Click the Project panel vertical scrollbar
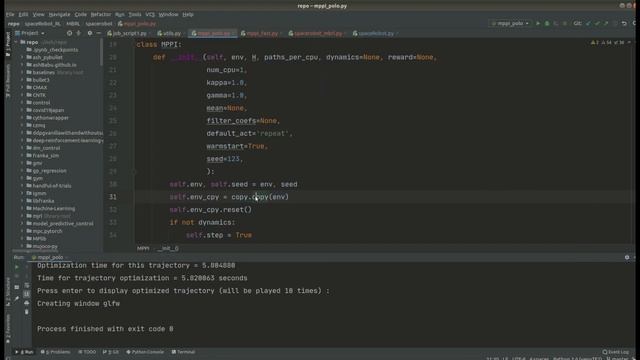 (x=101, y=52)
